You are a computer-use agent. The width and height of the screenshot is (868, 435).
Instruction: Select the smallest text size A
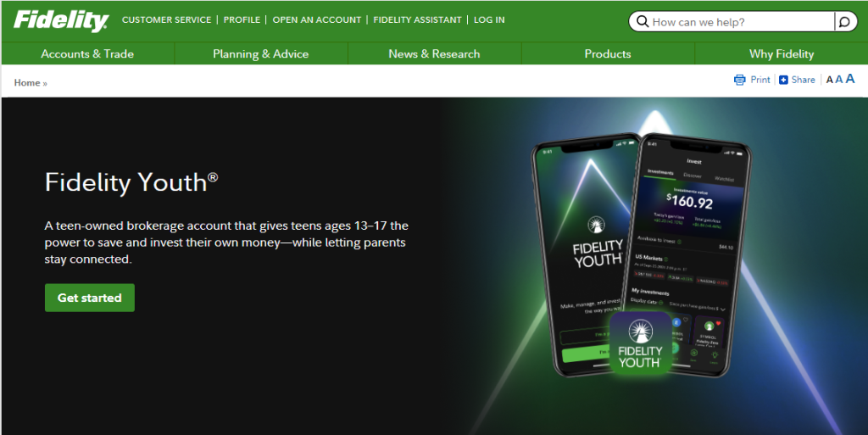(x=829, y=81)
